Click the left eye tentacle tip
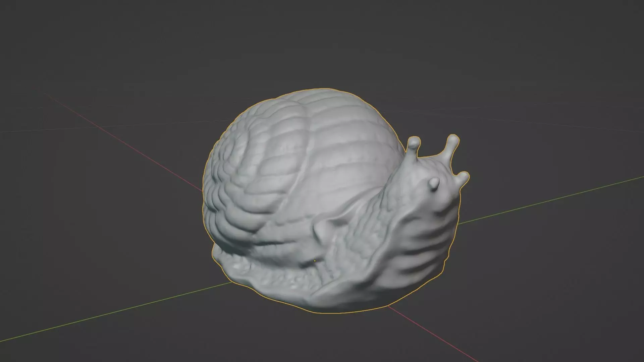The width and height of the screenshot is (644, 362). 414,142
